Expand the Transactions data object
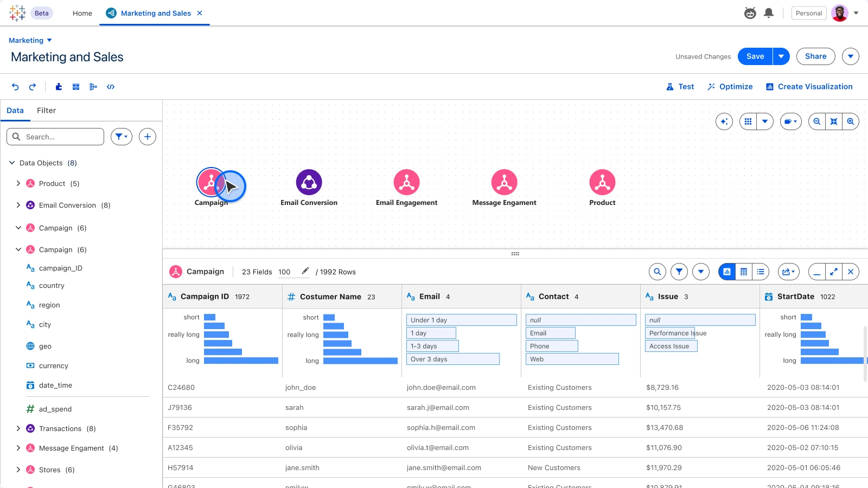This screenshot has height=488, width=868. pos(18,428)
